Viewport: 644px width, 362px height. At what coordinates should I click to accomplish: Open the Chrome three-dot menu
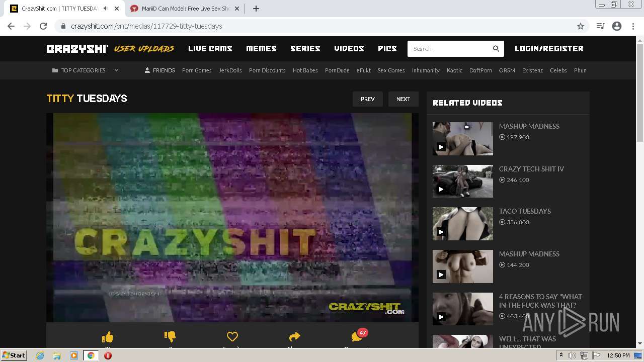633,26
